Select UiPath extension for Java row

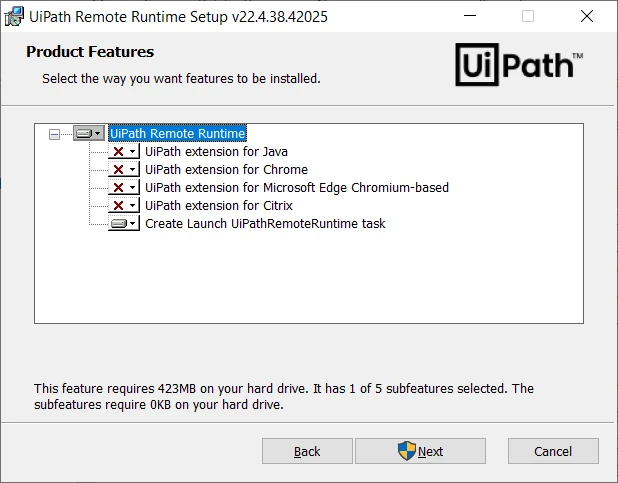[216, 152]
